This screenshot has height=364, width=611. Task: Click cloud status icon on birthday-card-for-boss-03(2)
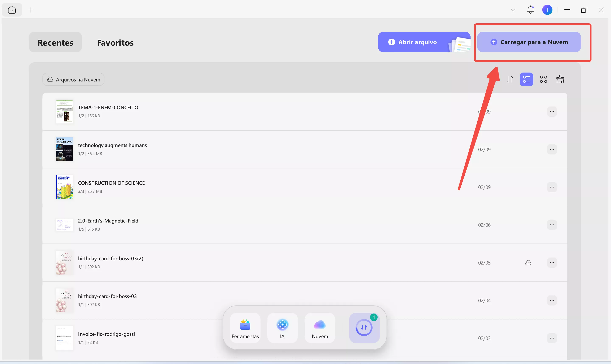pyautogui.click(x=528, y=263)
